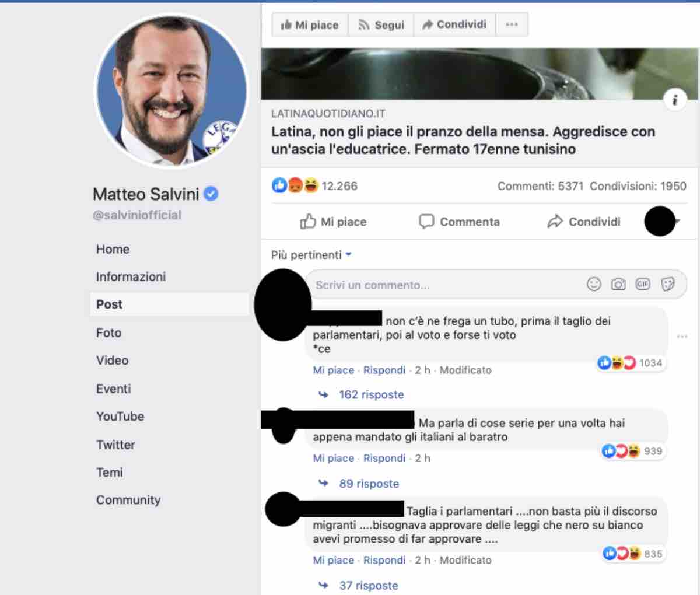Select Informazioni in the page menu
Screen dimensions: 700x595
(131, 276)
